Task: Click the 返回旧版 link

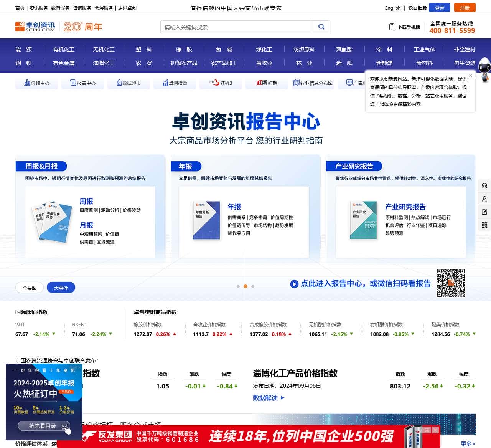Action: coord(417,8)
